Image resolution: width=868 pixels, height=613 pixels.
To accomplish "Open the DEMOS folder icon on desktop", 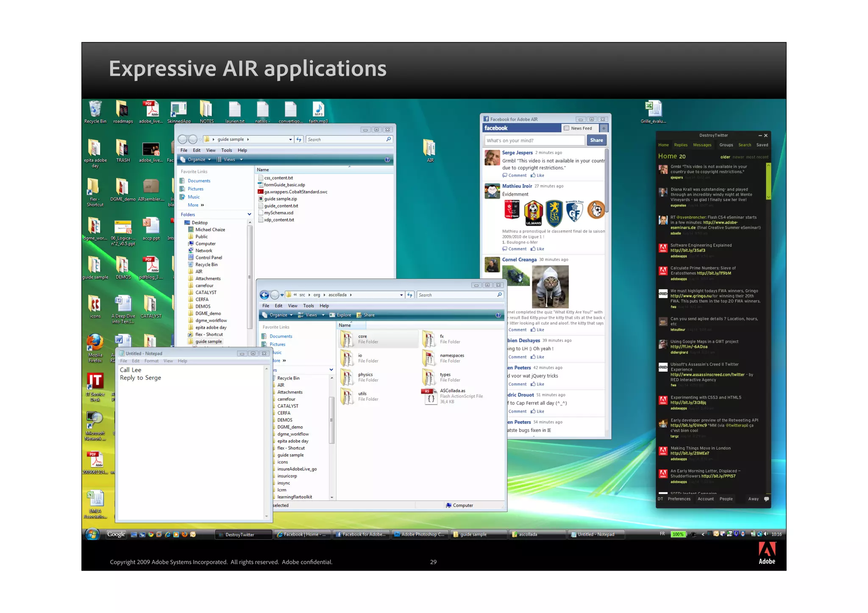I will click(123, 268).
